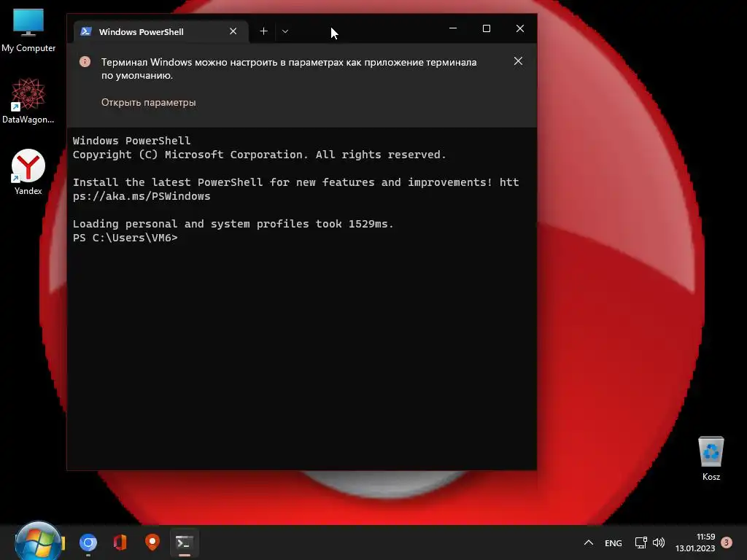
Task: Select the Windows PowerShell tab
Action: (x=161, y=31)
